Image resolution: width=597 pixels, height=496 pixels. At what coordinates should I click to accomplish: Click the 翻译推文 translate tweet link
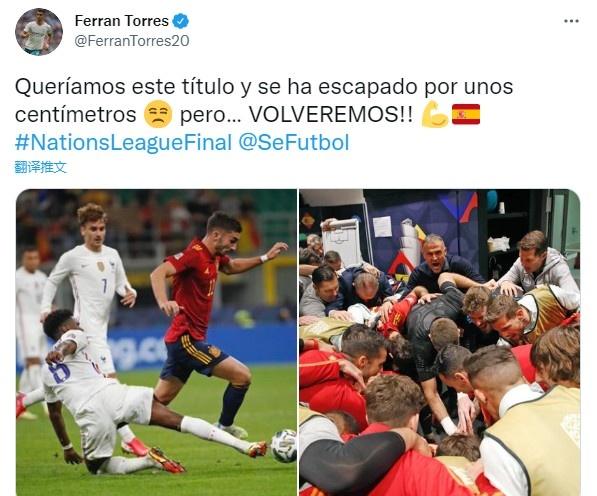(x=41, y=167)
